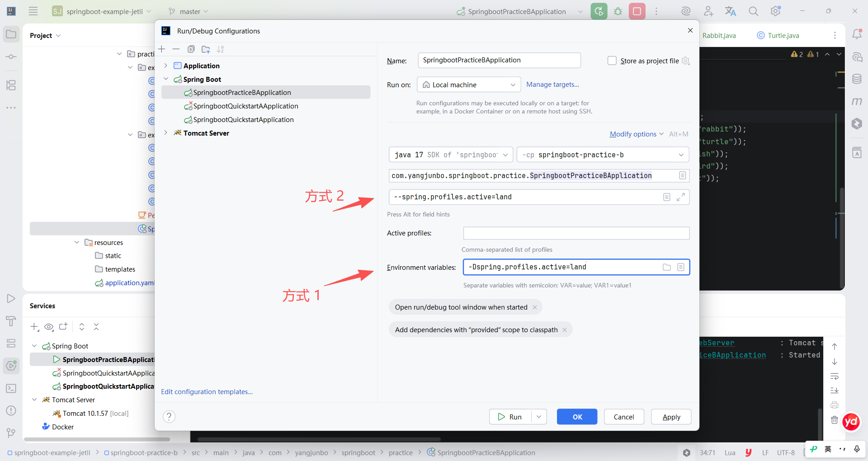The image size is (868, 461).
Task: Open the Git tool window
Action: [11, 433]
